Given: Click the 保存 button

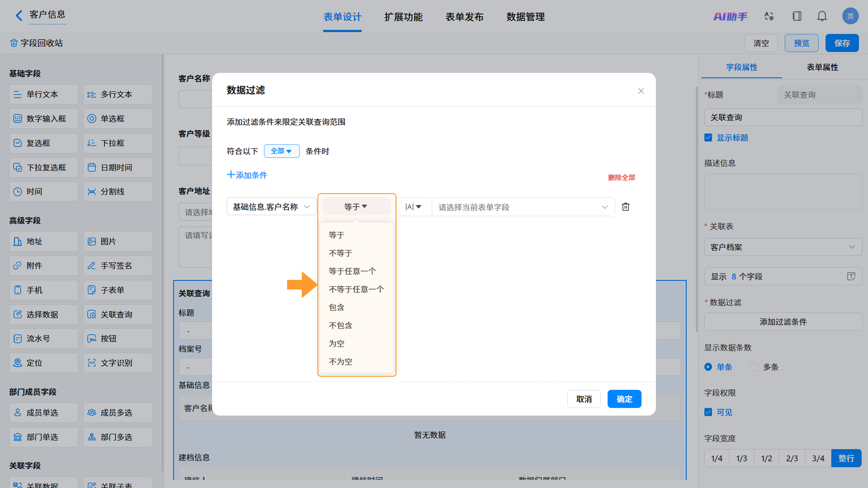Looking at the screenshot, I should tap(842, 43).
